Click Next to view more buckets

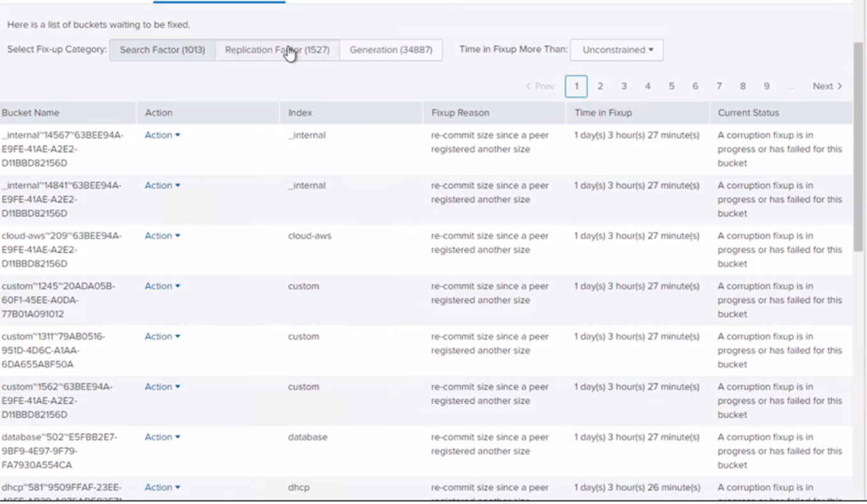point(826,85)
